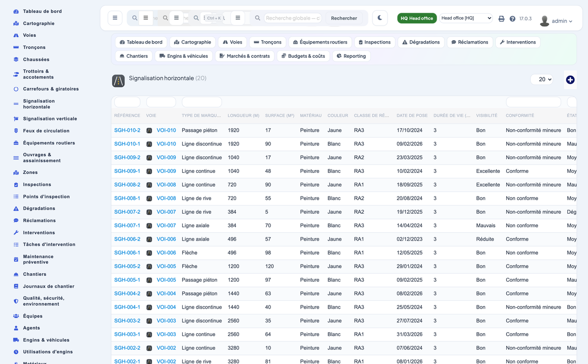588x364 pixels.
Task: Click the filter box above the RÉFÉRENCE column
Action: tap(127, 102)
